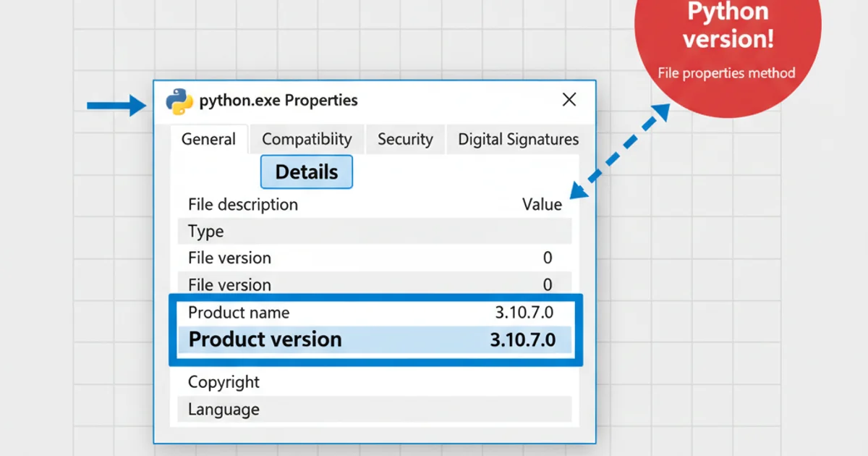Switch to the Compatibility tab
The height and width of the screenshot is (456, 868).
[307, 139]
